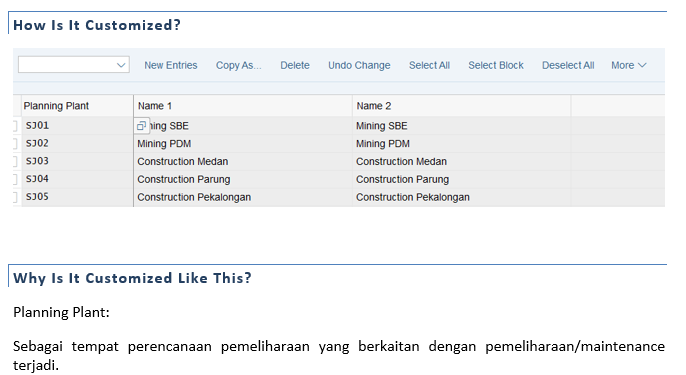This screenshot has width=686, height=375.
Task: Open the value help icon in SJ01 Name 1
Action: pyautogui.click(x=141, y=126)
